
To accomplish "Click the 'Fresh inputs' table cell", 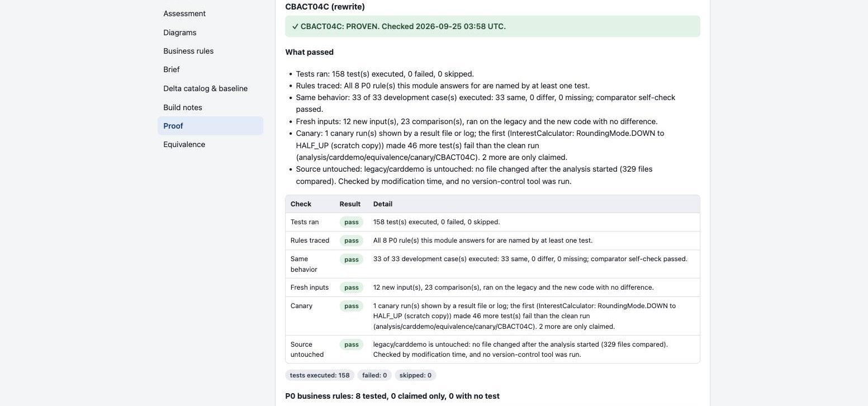I will tap(310, 287).
